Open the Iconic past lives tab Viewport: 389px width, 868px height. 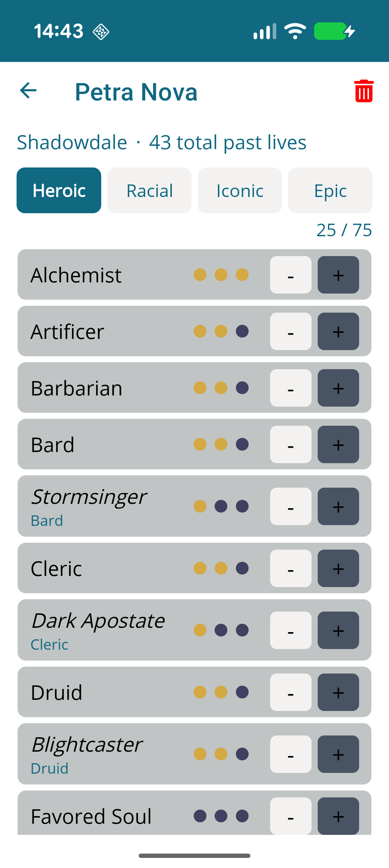click(240, 191)
